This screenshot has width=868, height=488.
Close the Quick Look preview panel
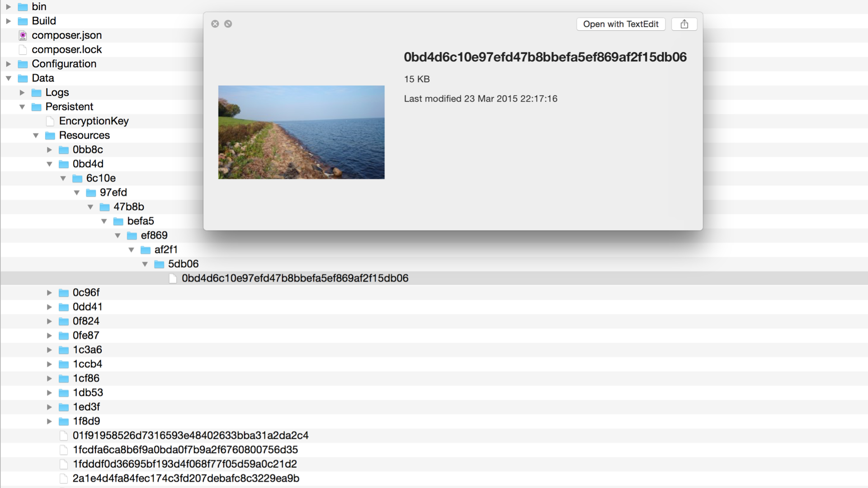215,24
